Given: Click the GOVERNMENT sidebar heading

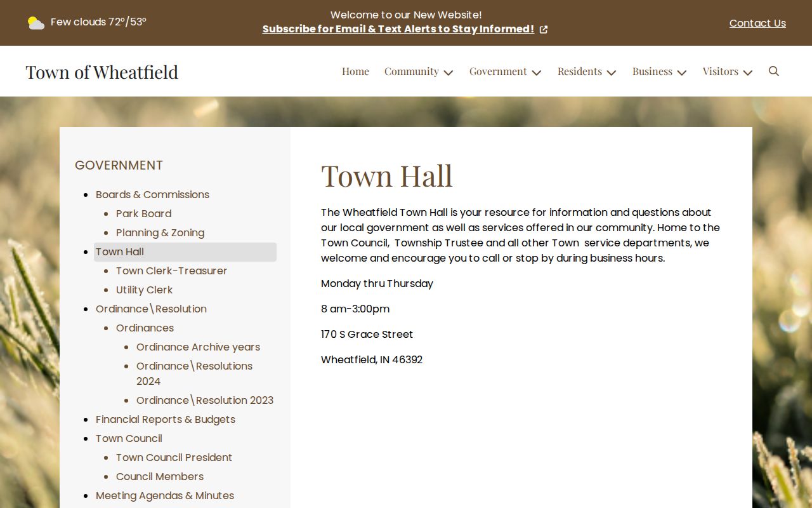Looking at the screenshot, I should tap(119, 165).
